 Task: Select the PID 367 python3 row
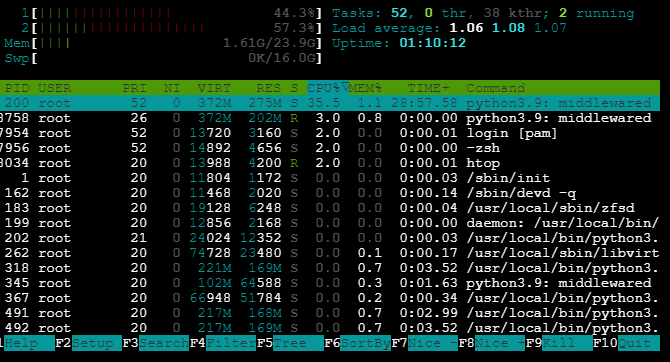(330, 298)
